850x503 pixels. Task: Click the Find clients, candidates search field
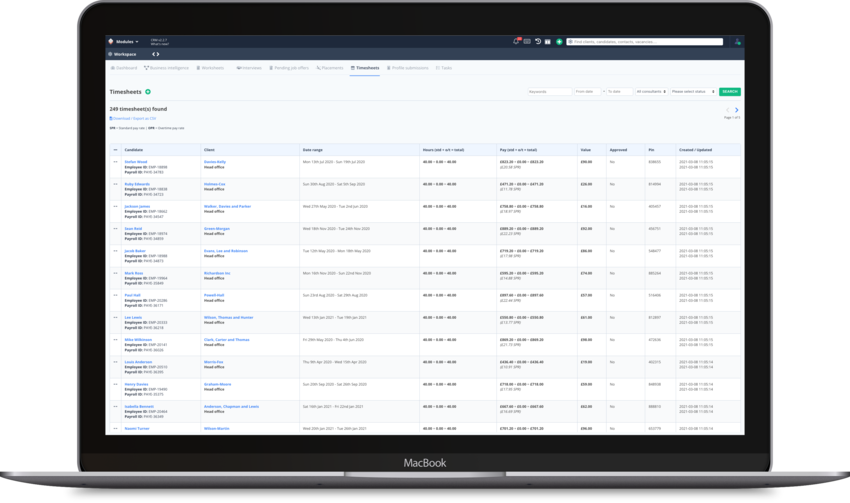(x=645, y=41)
